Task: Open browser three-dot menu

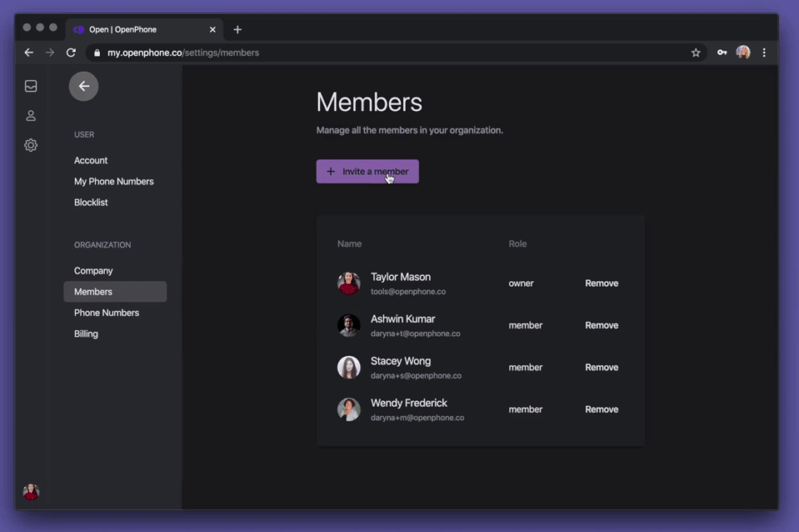Action: coord(764,53)
